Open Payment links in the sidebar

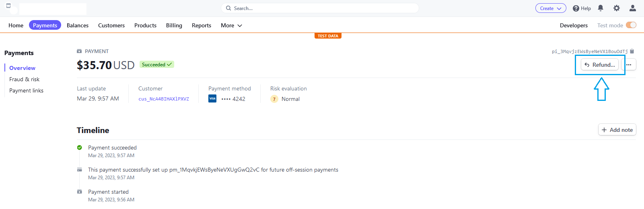click(26, 90)
